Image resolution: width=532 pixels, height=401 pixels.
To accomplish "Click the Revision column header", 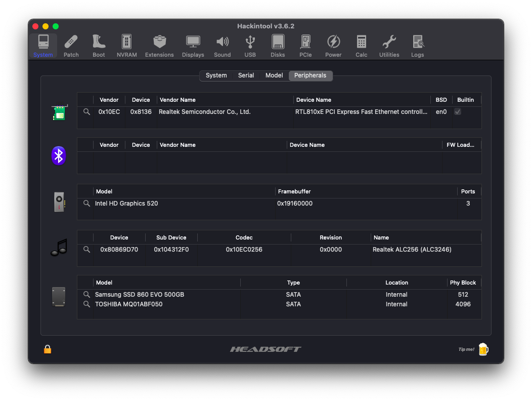I will click(330, 237).
